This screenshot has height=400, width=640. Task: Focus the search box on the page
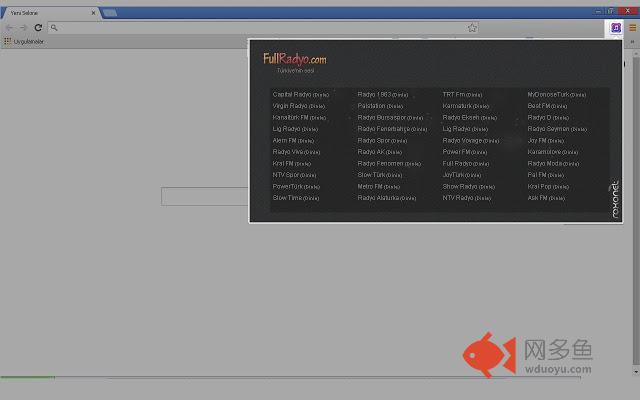[x=205, y=196]
